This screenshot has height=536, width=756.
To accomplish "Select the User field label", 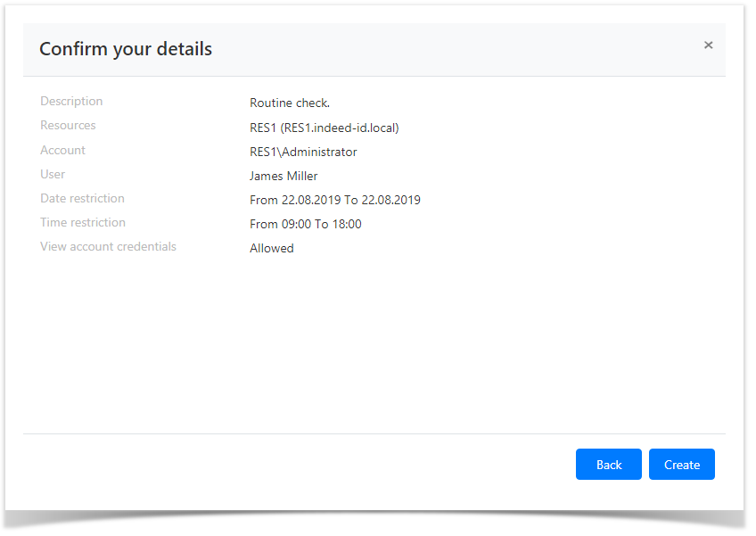I will click(53, 175).
